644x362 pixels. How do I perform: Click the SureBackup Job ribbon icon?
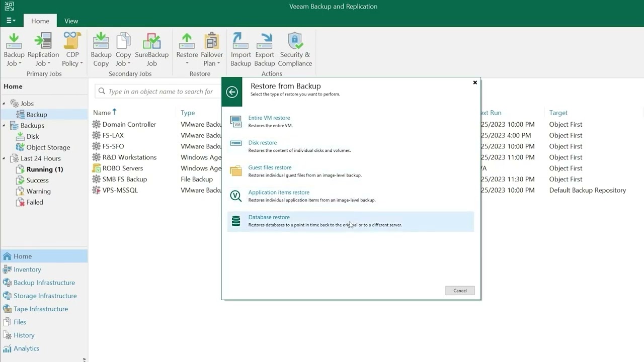(151, 41)
